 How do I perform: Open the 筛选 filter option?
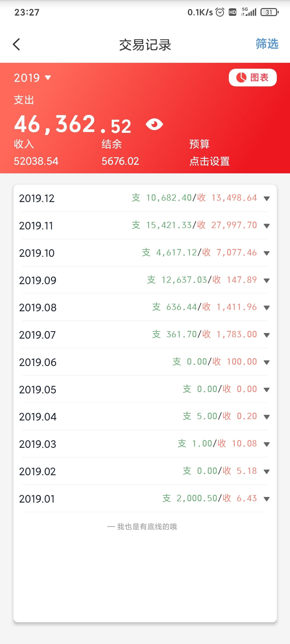tap(267, 44)
